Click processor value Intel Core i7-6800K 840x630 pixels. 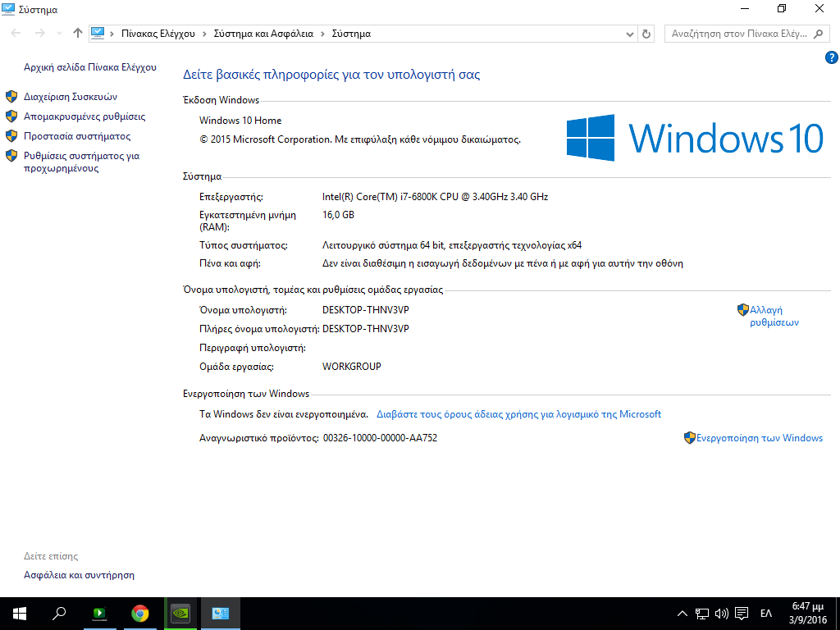(435, 197)
